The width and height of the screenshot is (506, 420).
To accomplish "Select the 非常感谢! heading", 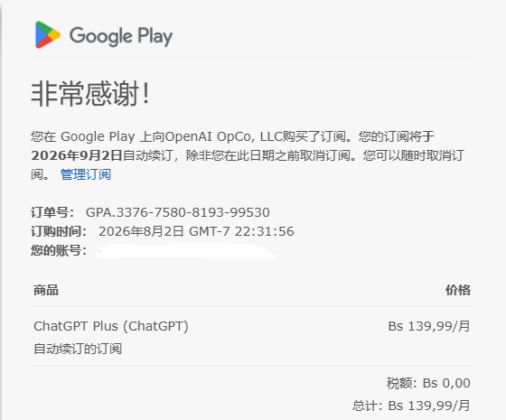I will tap(90, 94).
